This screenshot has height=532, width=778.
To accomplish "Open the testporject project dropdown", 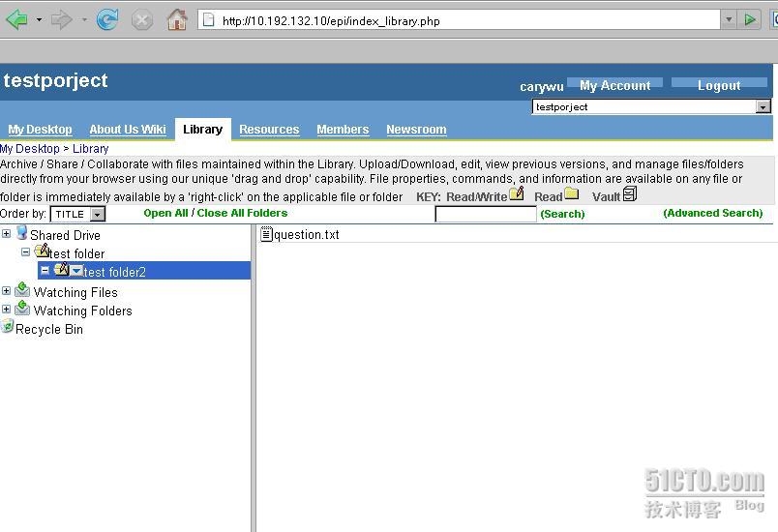I will tap(651, 106).
